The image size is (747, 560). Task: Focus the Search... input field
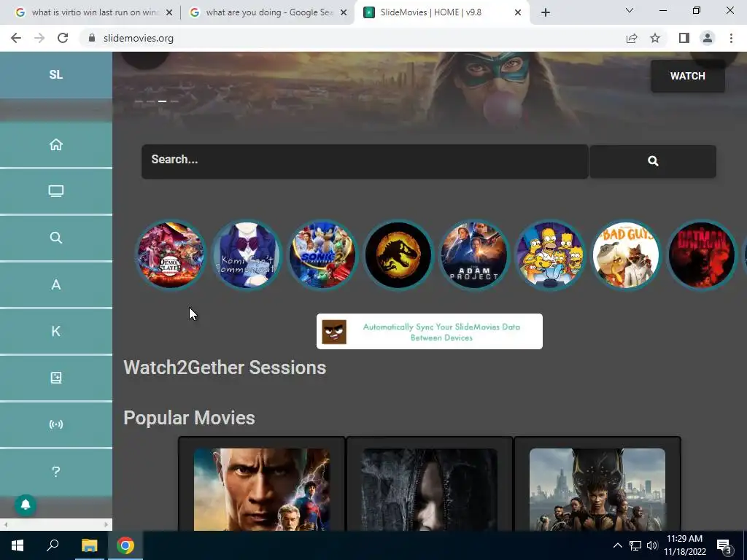[365, 161]
